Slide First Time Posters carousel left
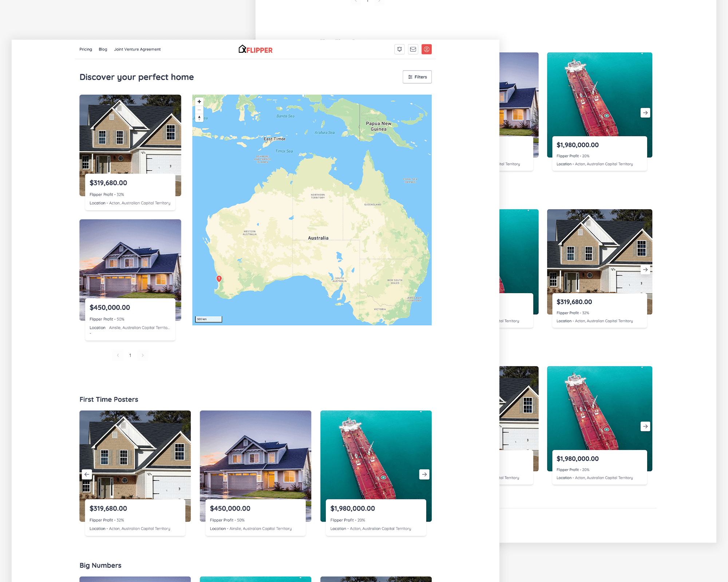Screen dimensions: 728x582 pyautogui.click(x=87, y=474)
